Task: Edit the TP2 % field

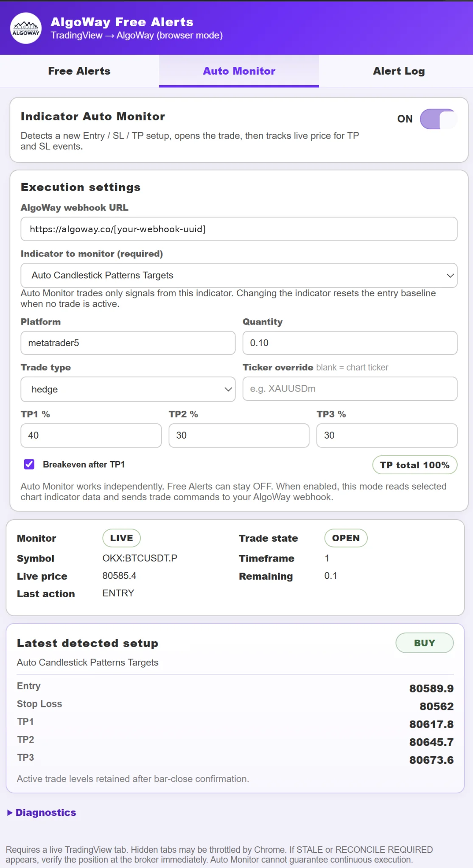Action: point(239,435)
